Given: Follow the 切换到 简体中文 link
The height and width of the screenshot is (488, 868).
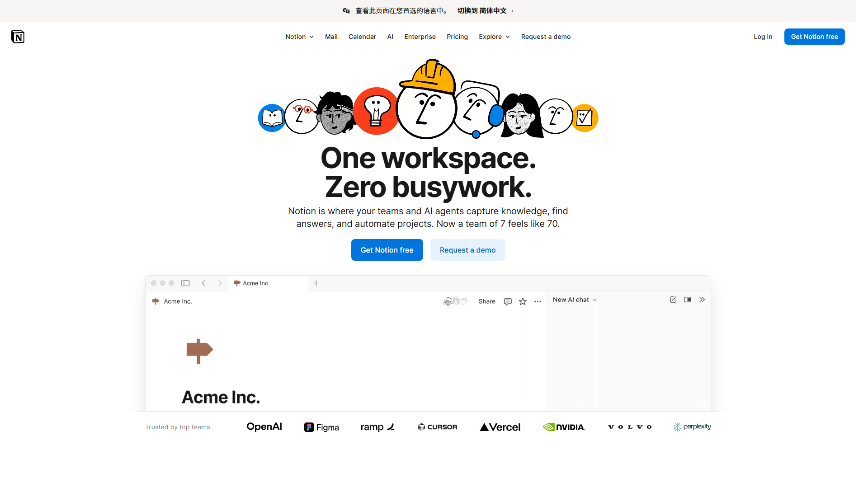Looking at the screenshot, I should pyautogui.click(x=485, y=10).
